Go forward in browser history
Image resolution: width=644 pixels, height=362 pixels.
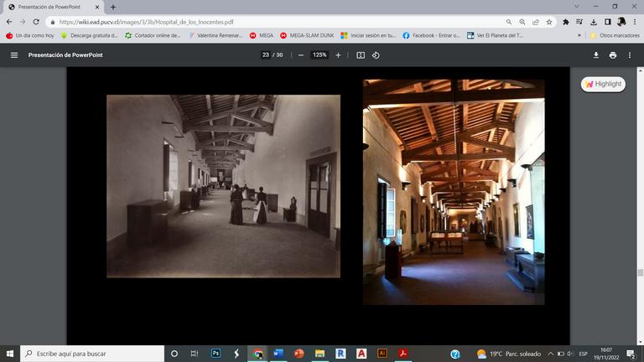point(23,22)
